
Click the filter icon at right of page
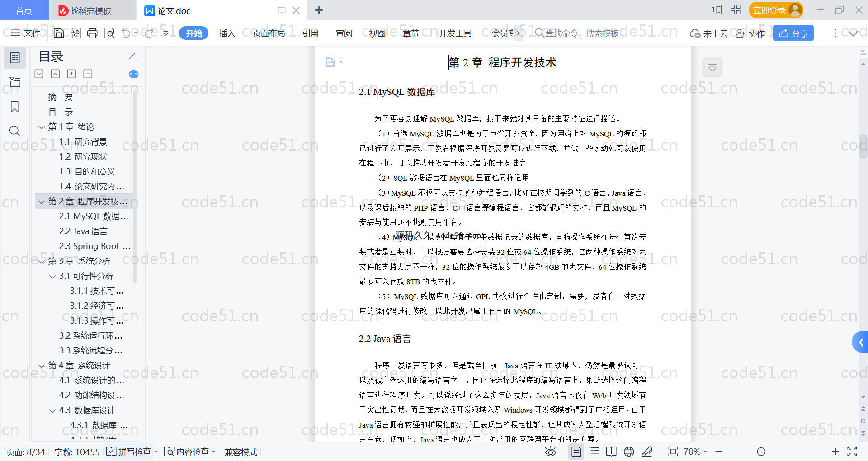[712, 68]
